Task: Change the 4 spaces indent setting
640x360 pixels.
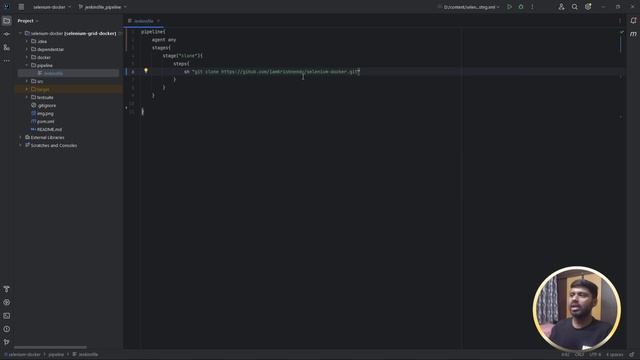Action: [x=615, y=355]
